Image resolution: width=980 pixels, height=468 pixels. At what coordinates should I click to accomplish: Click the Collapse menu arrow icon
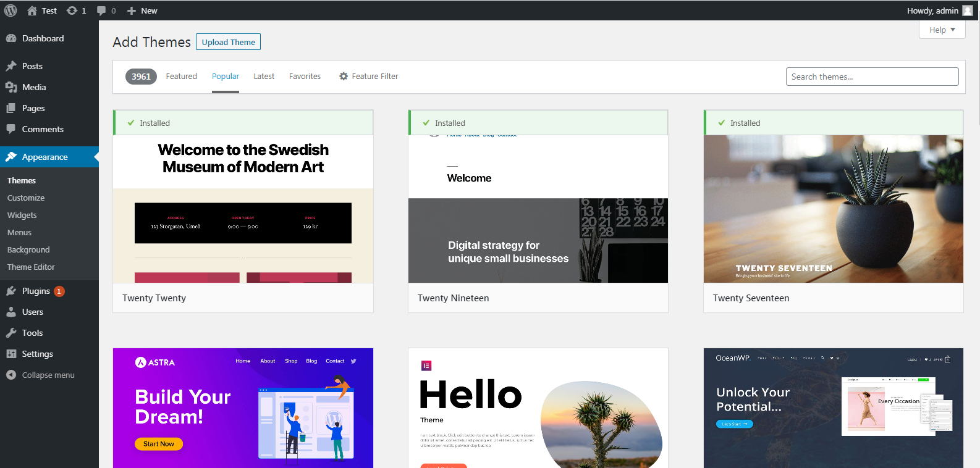point(11,375)
